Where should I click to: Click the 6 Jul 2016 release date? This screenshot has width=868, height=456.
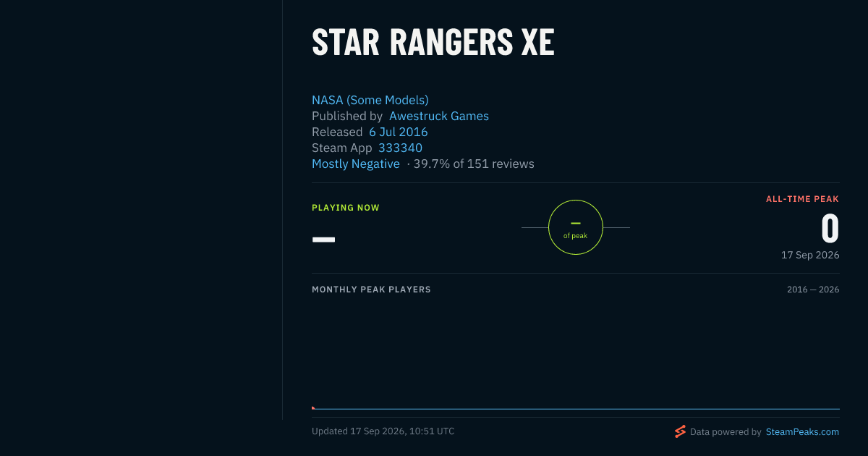399,132
